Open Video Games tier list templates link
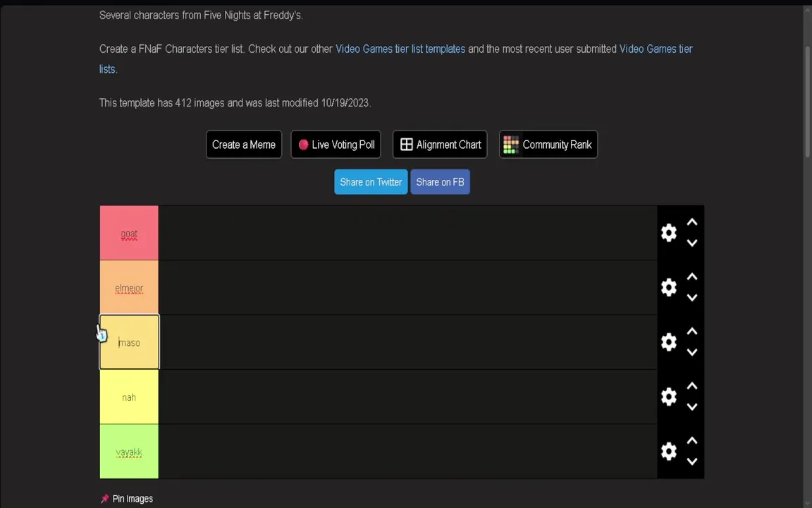 click(x=400, y=49)
